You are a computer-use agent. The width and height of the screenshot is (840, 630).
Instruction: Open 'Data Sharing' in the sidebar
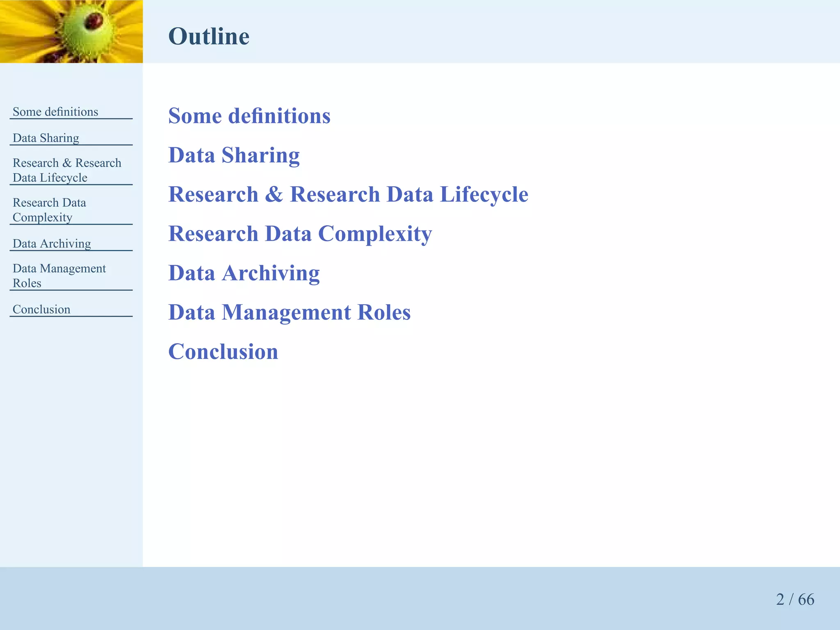point(46,138)
